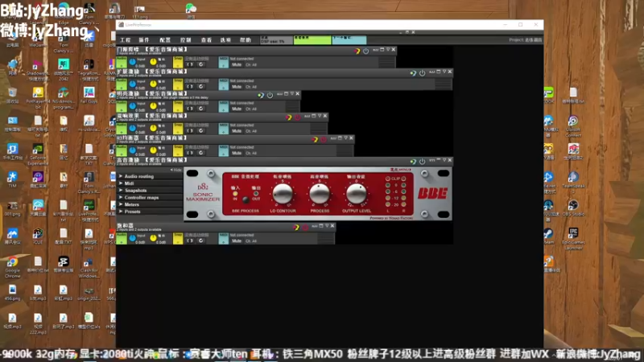Expand the Midi section
Viewport: 644px width, 362px height.
(150, 183)
